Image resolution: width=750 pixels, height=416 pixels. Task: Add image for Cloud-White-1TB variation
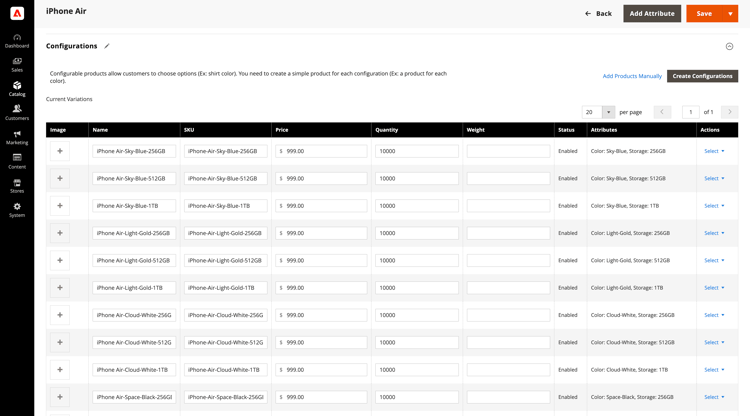60,370
